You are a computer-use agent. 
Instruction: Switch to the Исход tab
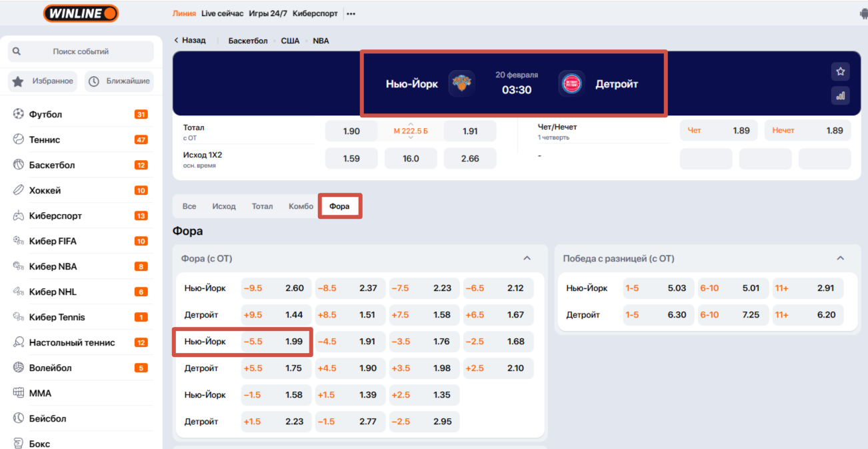pyautogui.click(x=224, y=206)
